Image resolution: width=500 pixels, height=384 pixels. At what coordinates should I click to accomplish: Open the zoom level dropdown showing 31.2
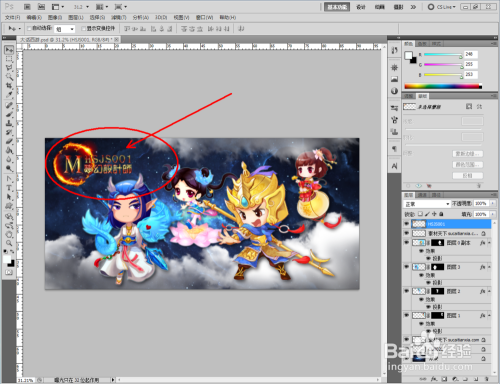pyautogui.click(x=81, y=7)
